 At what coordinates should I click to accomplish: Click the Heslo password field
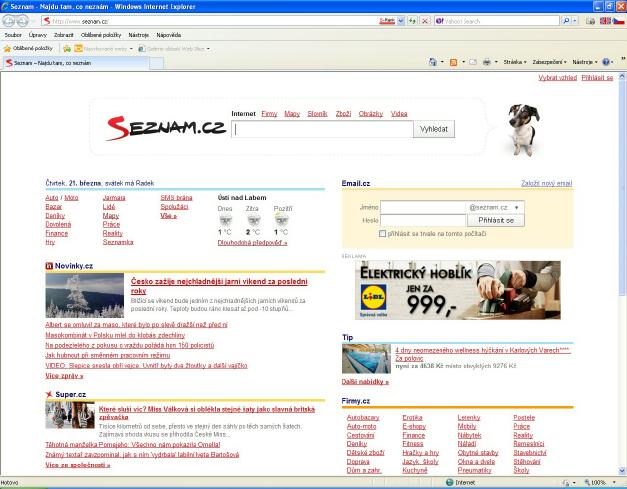[x=423, y=220]
